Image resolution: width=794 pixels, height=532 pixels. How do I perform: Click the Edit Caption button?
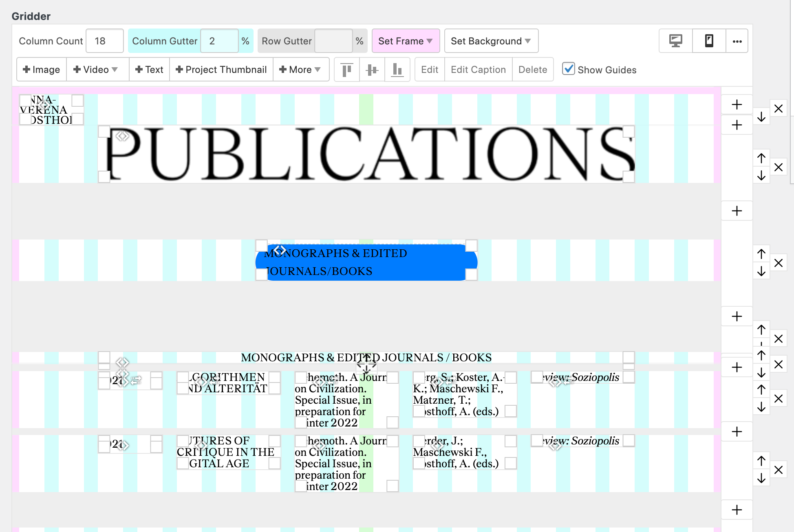[478, 70]
